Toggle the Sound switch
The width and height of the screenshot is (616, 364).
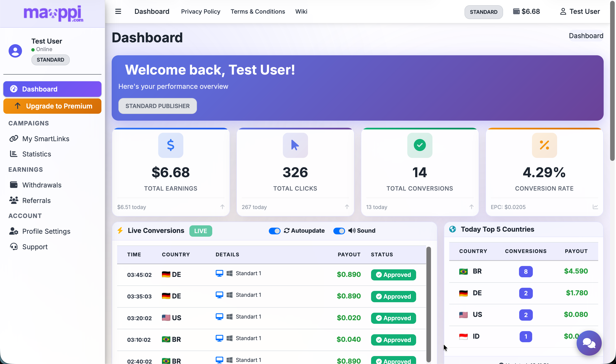[339, 231]
